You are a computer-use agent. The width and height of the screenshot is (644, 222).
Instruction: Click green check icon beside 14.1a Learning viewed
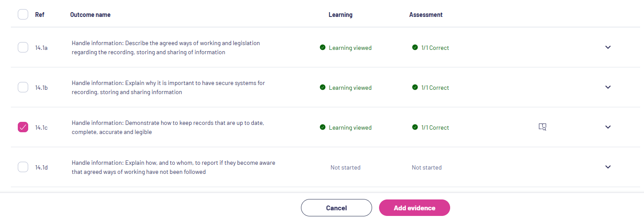click(322, 47)
